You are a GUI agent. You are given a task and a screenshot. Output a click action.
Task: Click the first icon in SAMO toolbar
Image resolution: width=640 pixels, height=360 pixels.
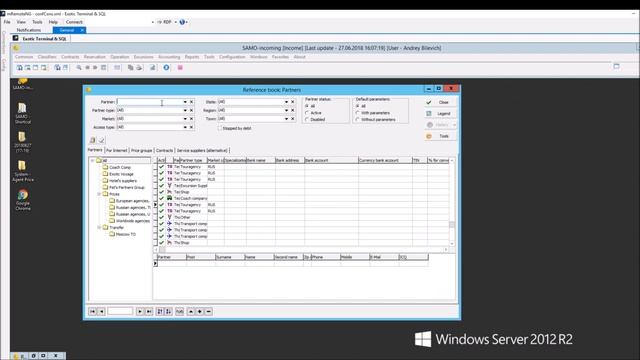click(x=19, y=68)
